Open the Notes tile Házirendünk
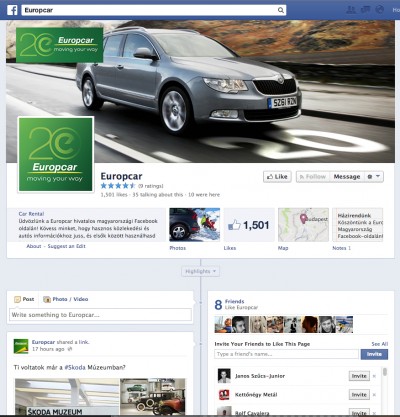 [x=358, y=225]
